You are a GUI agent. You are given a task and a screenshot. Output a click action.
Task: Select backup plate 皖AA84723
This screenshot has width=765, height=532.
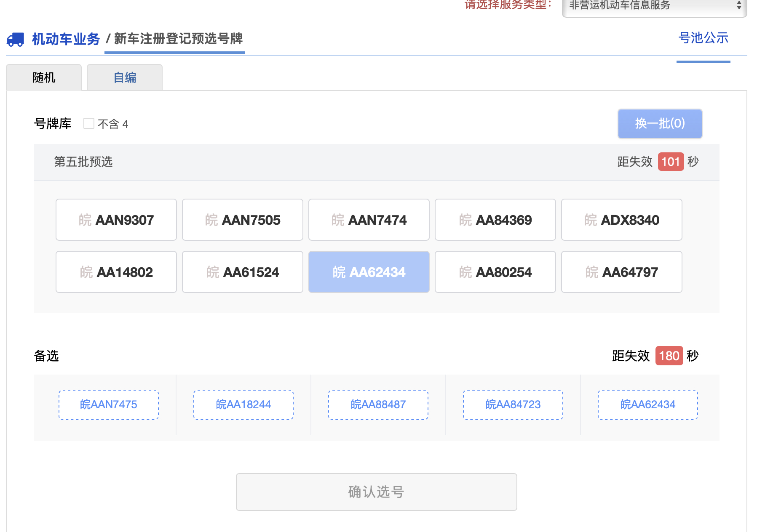(x=513, y=404)
